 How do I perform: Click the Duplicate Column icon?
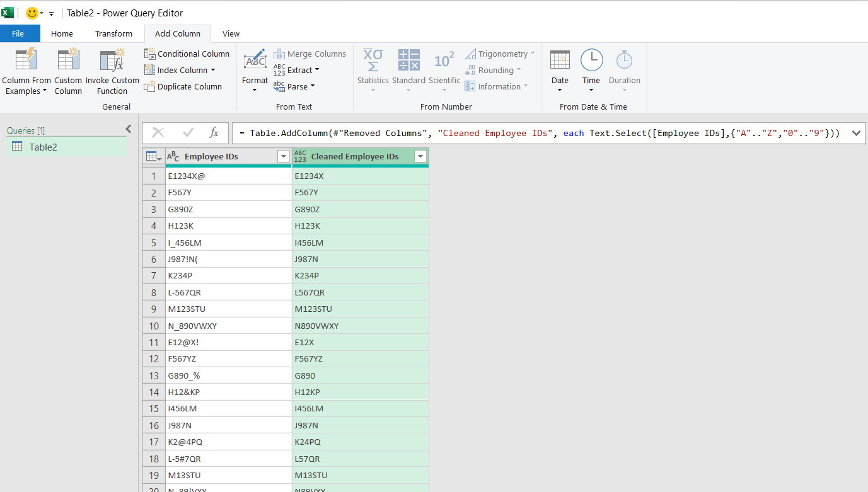[x=149, y=86]
